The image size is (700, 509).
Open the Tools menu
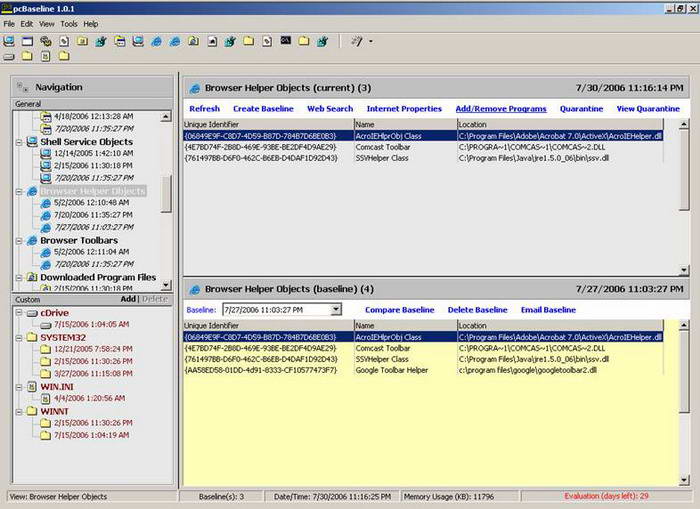[x=69, y=24]
